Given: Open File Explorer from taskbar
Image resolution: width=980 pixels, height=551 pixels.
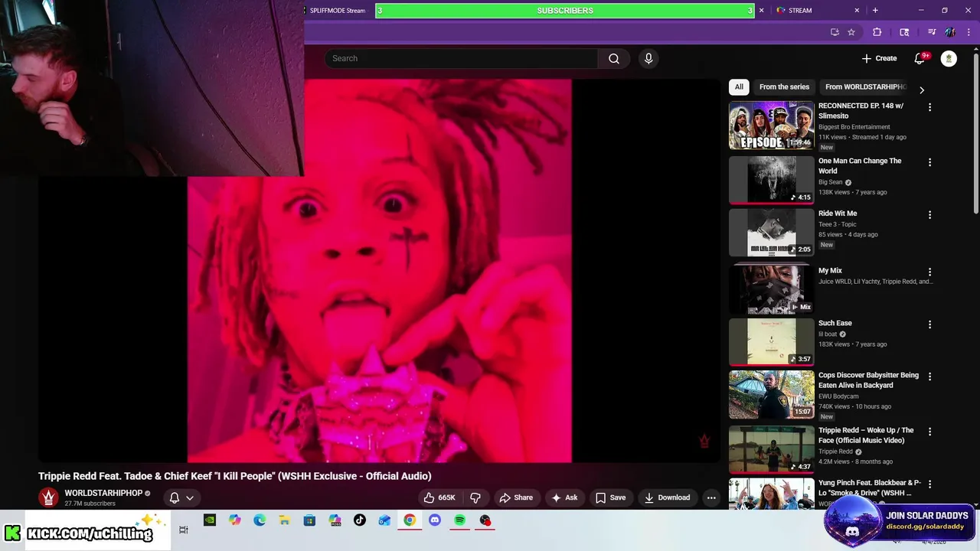Looking at the screenshot, I should [x=284, y=520].
